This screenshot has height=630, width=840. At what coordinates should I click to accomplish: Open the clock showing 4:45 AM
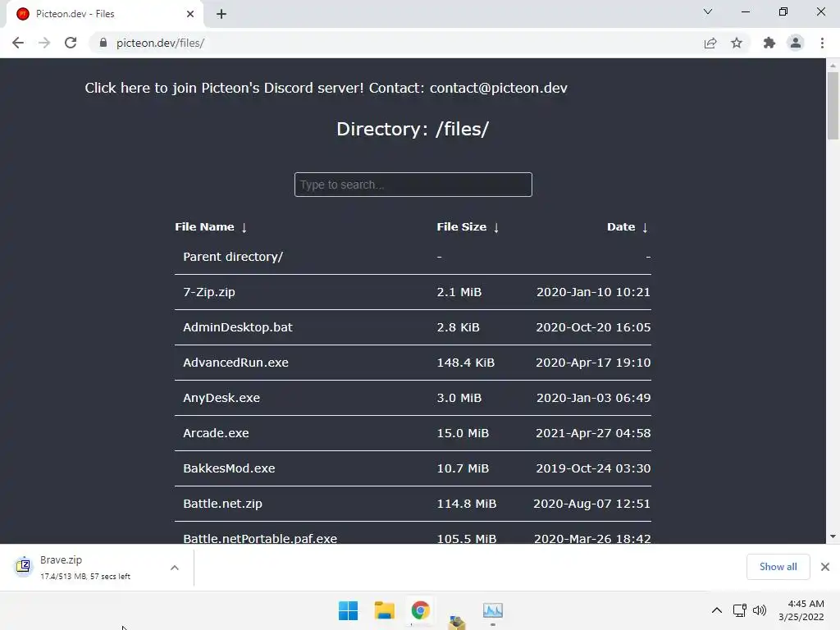(801, 610)
